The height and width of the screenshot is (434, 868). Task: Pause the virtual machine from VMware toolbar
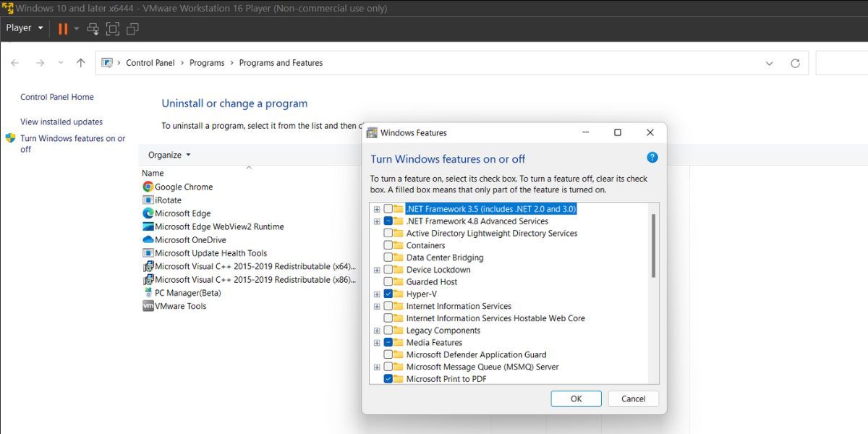tap(63, 28)
